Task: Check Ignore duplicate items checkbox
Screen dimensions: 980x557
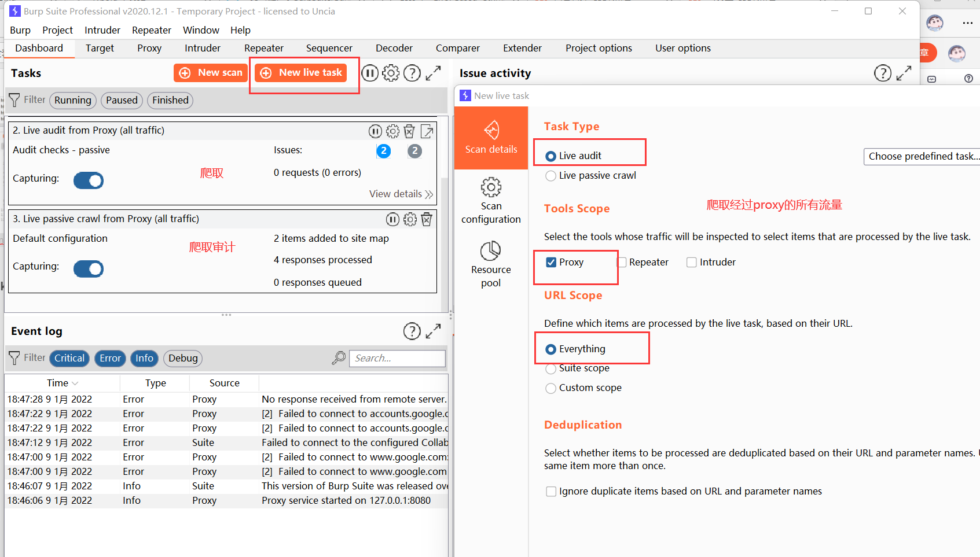Action: coord(551,492)
